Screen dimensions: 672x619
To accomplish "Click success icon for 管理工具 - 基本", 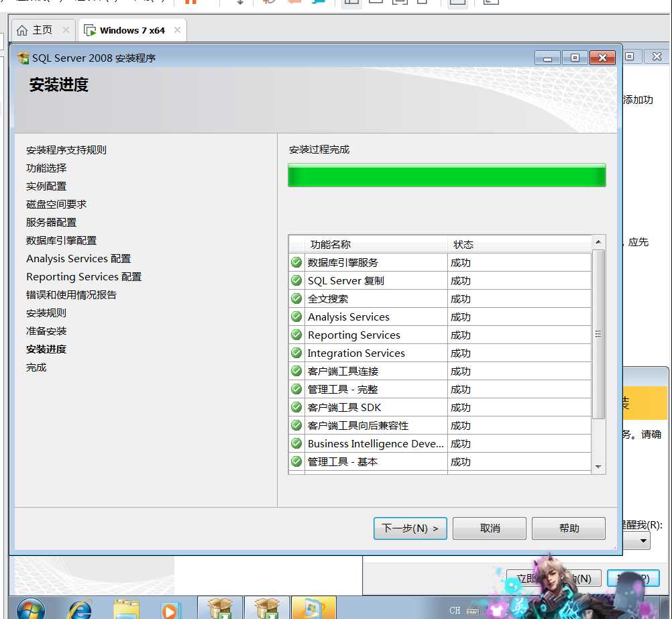I will [x=296, y=461].
